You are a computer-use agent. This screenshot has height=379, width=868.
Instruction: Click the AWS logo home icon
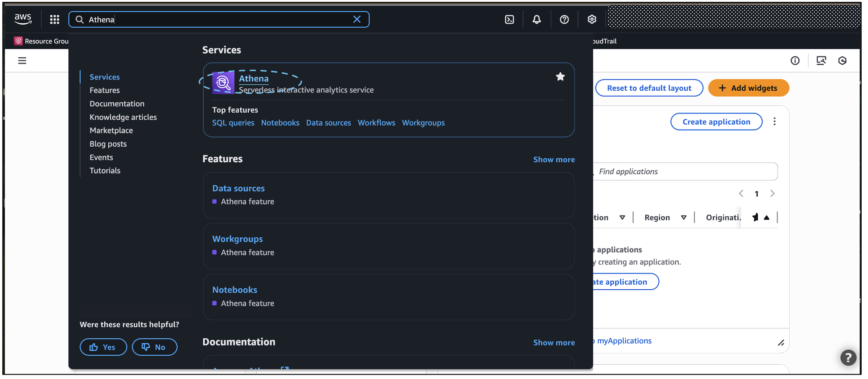[x=23, y=19]
